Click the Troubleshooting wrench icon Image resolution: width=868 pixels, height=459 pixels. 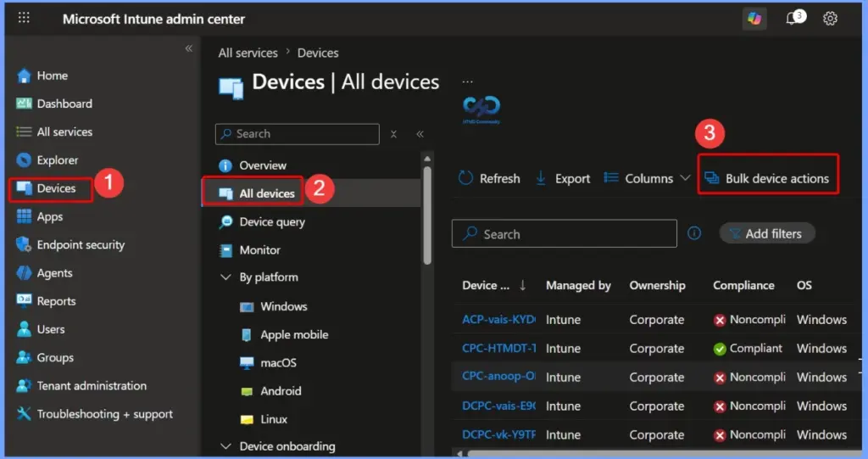(x=24, y=413)
